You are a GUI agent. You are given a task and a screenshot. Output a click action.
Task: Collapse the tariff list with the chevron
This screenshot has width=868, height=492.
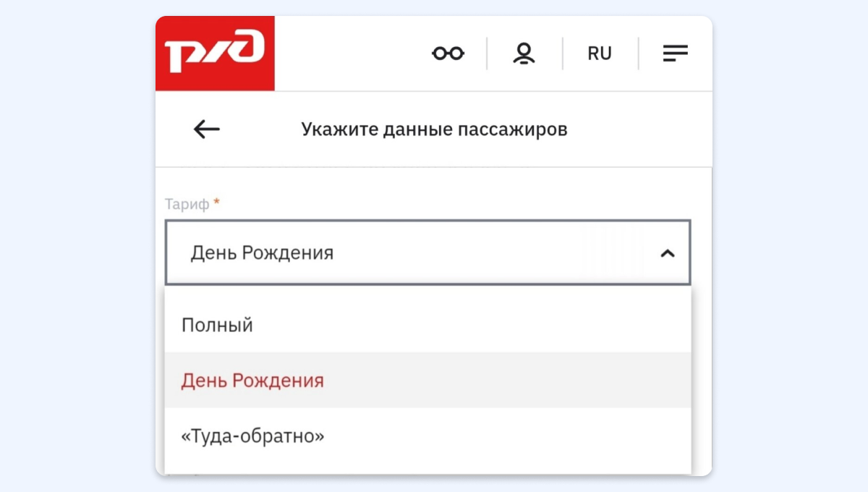tap(668, 253)
